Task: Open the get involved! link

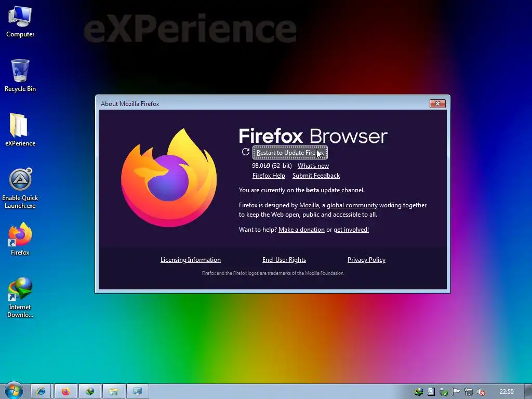Action: (351, 229)
